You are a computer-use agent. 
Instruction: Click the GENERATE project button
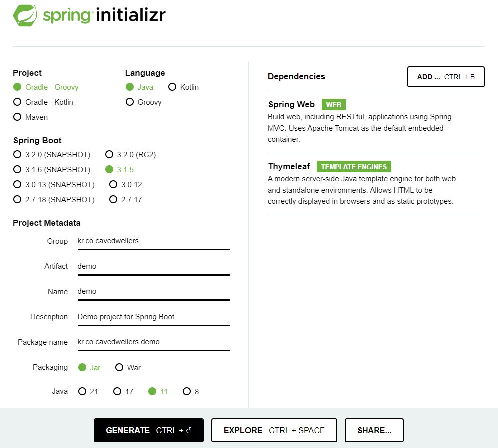[149, 430]
